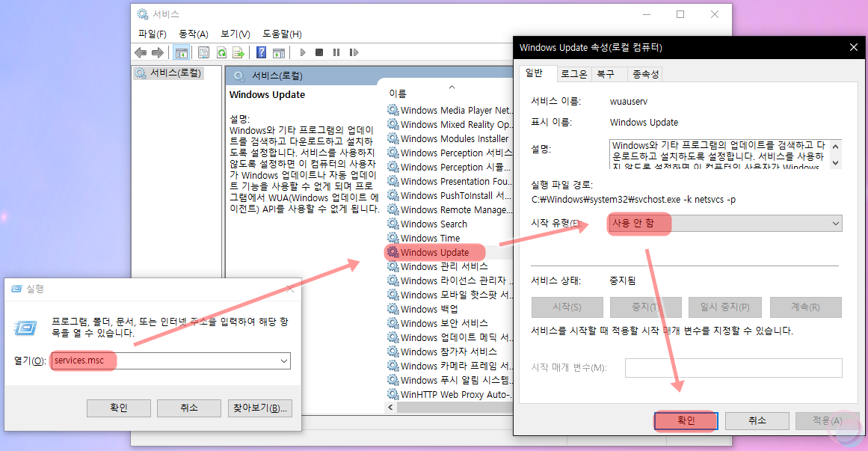Select Windows Perception 서비스 row
868x451 pixels.
coord(456,153)
